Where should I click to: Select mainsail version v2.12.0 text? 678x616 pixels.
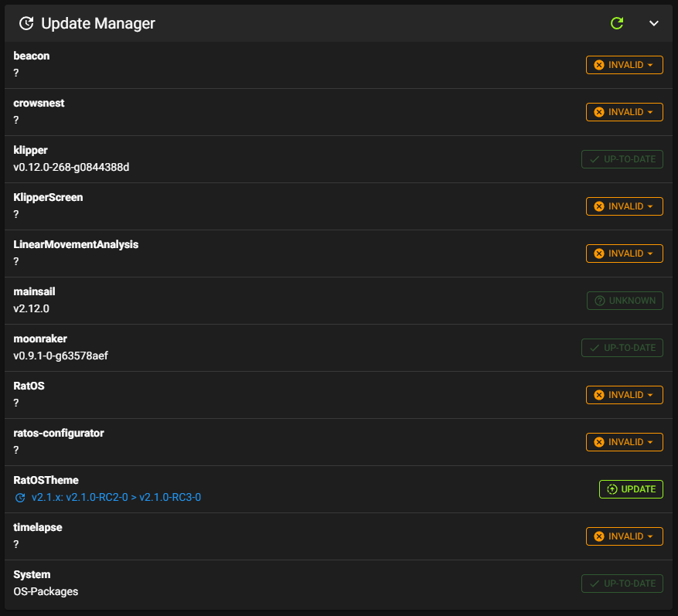click(x=31, y=308)
